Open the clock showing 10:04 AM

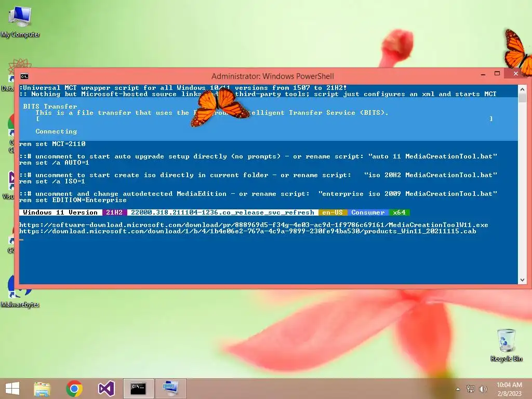pos(509,389)
